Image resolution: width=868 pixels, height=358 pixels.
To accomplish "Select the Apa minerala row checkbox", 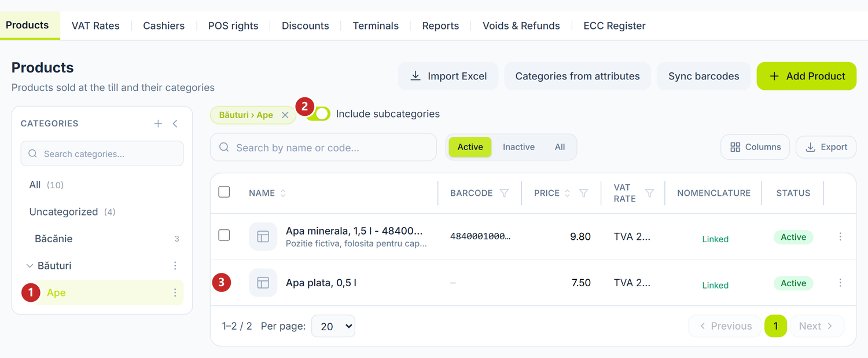I will (x=224, y=235).
